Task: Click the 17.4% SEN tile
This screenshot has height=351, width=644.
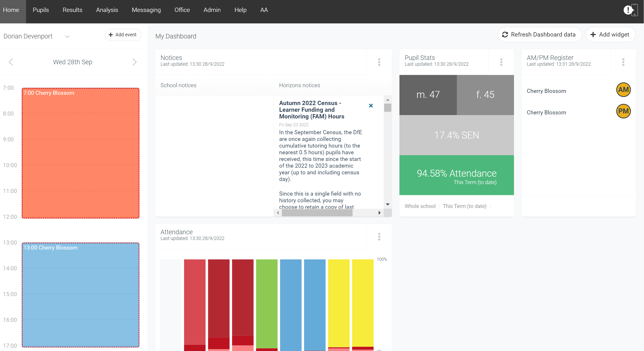Action: [x=457, y=135]
